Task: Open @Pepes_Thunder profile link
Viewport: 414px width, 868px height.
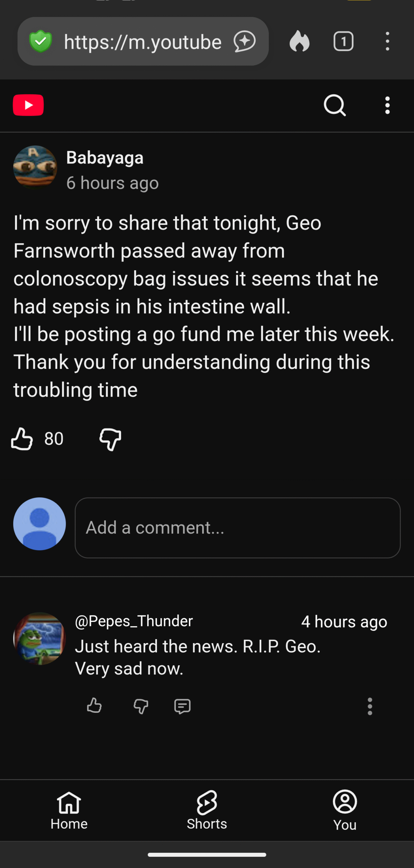Action: tap(134, 621)
